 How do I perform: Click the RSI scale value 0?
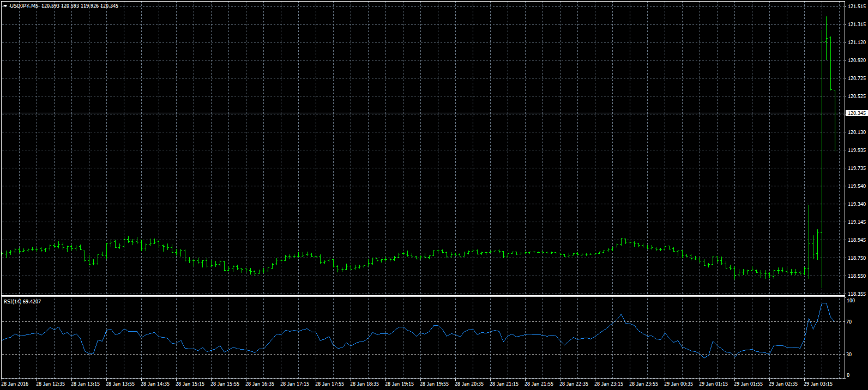pos(848,375)
